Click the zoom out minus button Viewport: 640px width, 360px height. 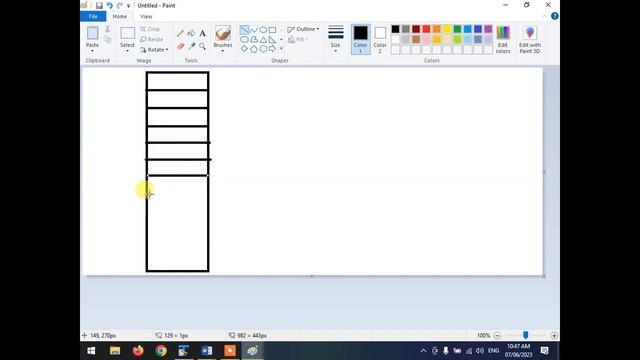coord(497,336)
